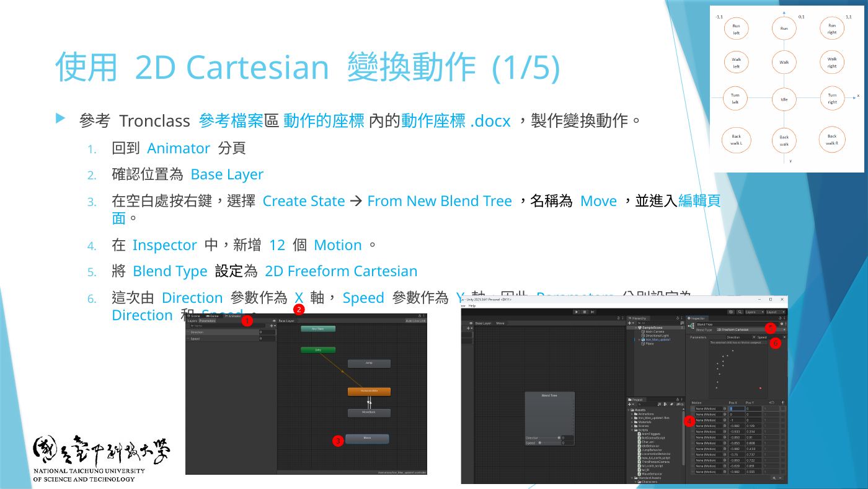Viewport: 868px width, 489px height.
Task: Select LocomotionBehavior script in Project
Action: (654, 454)
